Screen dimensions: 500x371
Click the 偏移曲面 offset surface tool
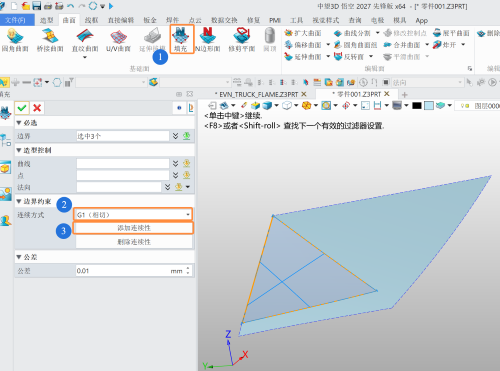(x=303, y=45)
